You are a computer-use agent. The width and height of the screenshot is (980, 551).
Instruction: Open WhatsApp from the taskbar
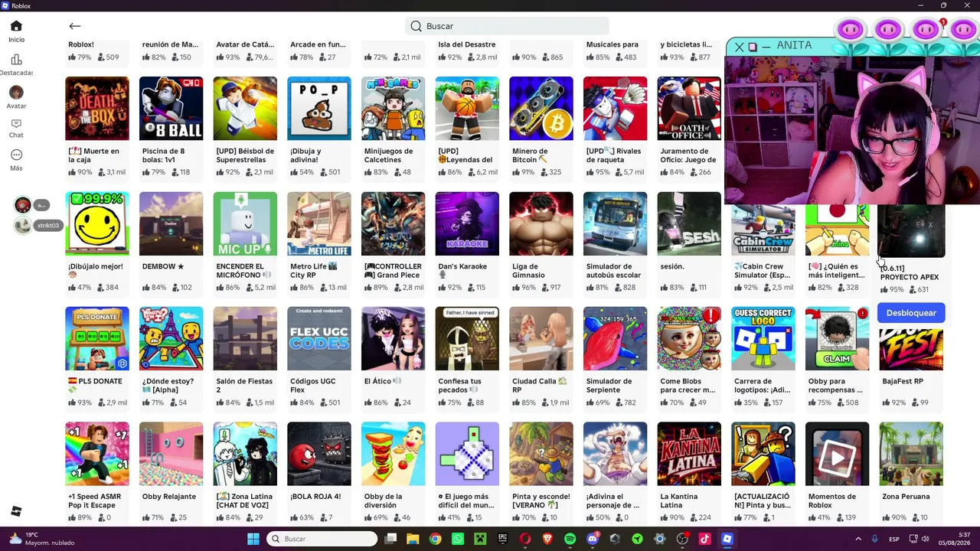pos(458,539)
